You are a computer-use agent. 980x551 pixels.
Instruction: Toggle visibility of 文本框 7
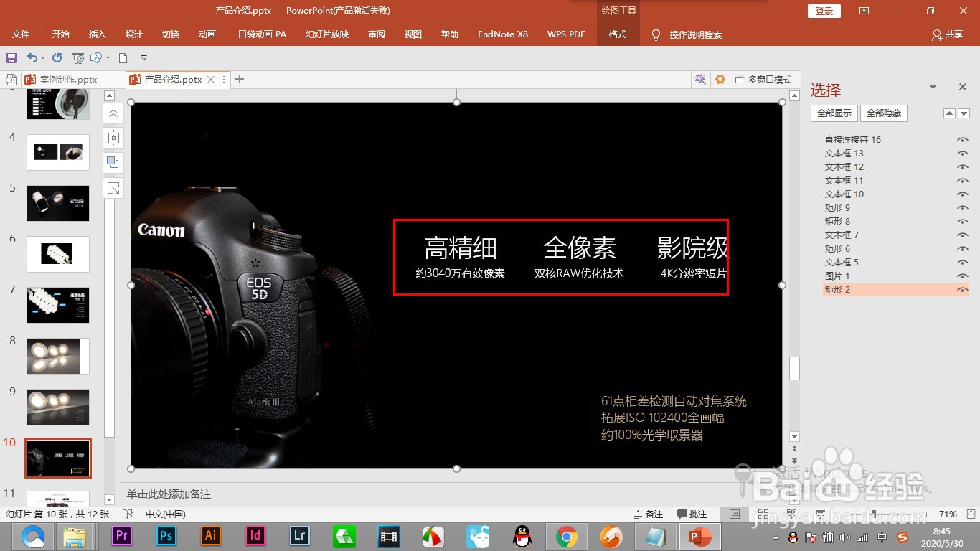click(963, 235)
